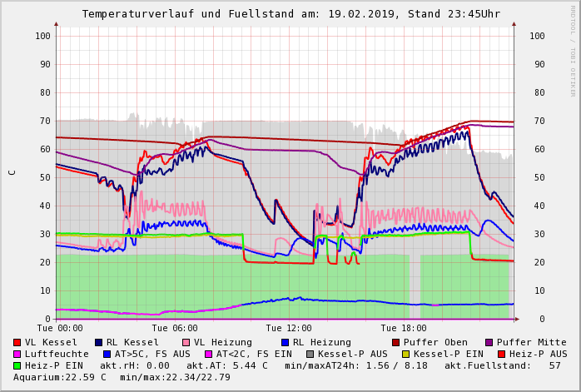Select the green Heiz-P EIN swatch
The image size is (581, 392).
click(17, 365)
